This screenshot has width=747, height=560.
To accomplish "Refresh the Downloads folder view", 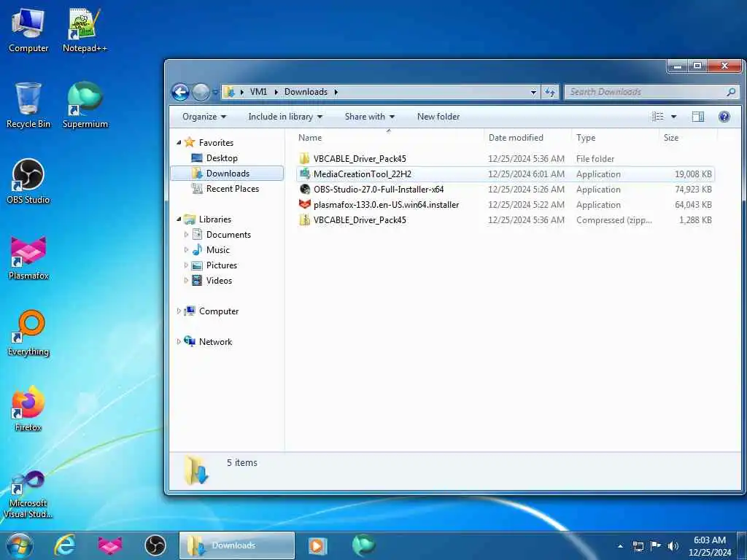I will pos(550,92).
